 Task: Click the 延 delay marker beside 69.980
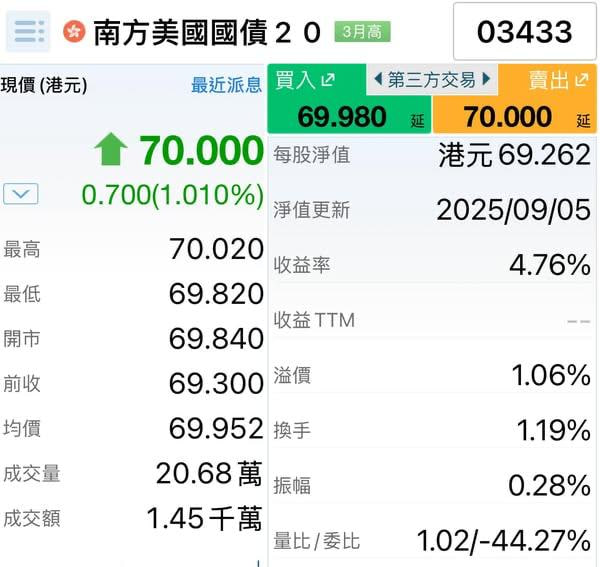pos(417,121)
